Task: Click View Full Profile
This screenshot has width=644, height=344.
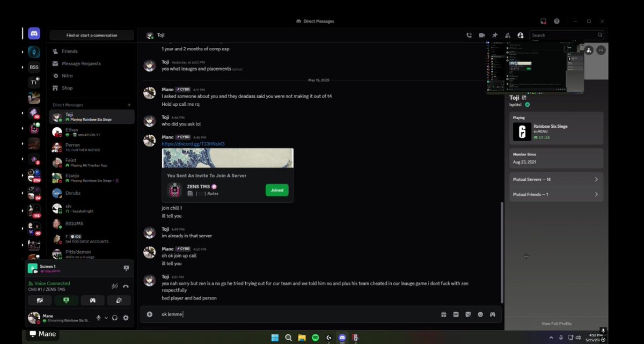Action: (556, 324)
